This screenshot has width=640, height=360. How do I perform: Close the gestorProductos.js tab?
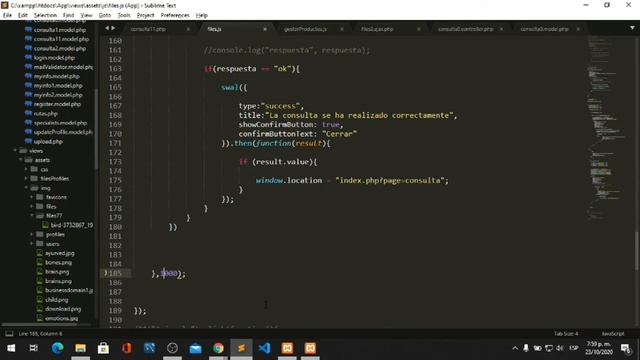[x=342, y=29]
